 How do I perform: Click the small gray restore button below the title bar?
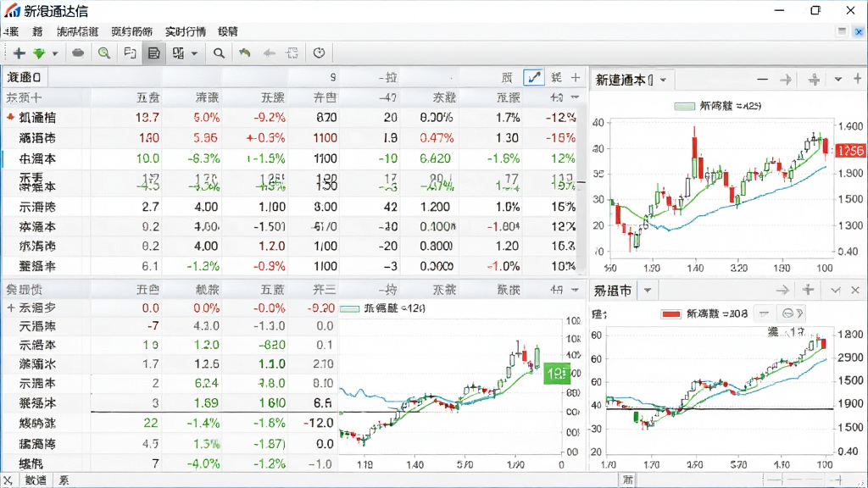coord(842,31)
